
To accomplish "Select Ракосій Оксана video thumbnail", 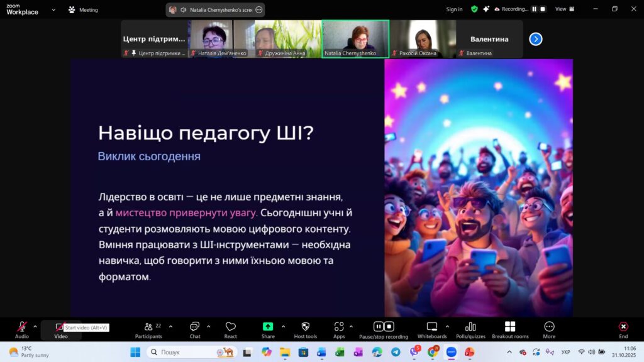I will pos(423,39).
